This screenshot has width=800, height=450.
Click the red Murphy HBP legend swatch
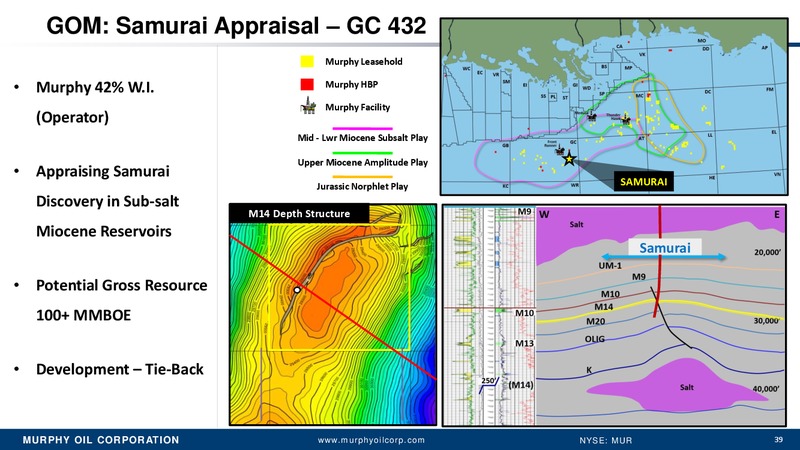(307, 84)
